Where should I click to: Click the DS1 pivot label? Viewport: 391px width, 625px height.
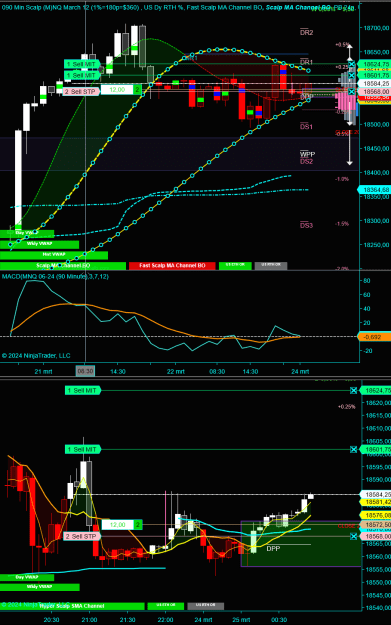coord(307,127)
